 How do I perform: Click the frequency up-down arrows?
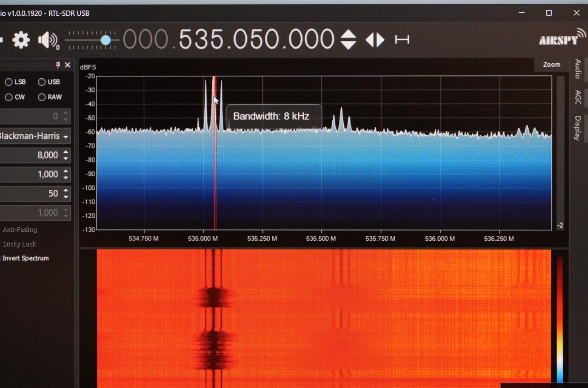348,40
